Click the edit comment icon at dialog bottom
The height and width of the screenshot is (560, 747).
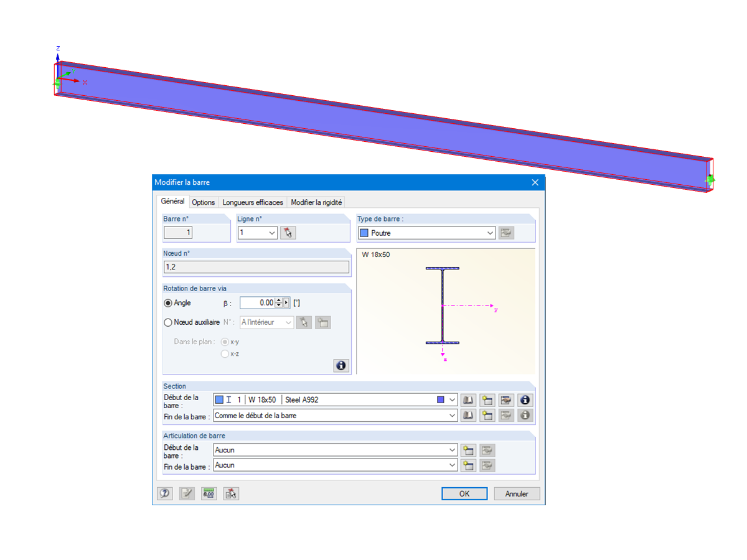(187, 493)
